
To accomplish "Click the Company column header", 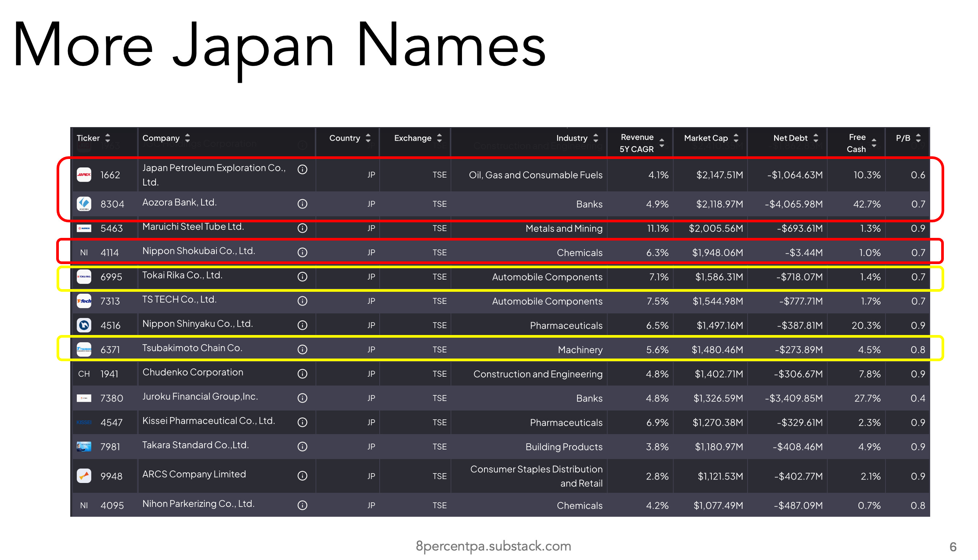I will click(161, 138).
